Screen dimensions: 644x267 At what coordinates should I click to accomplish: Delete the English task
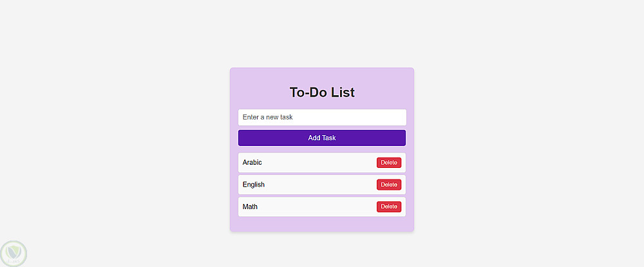coord(389,185)
